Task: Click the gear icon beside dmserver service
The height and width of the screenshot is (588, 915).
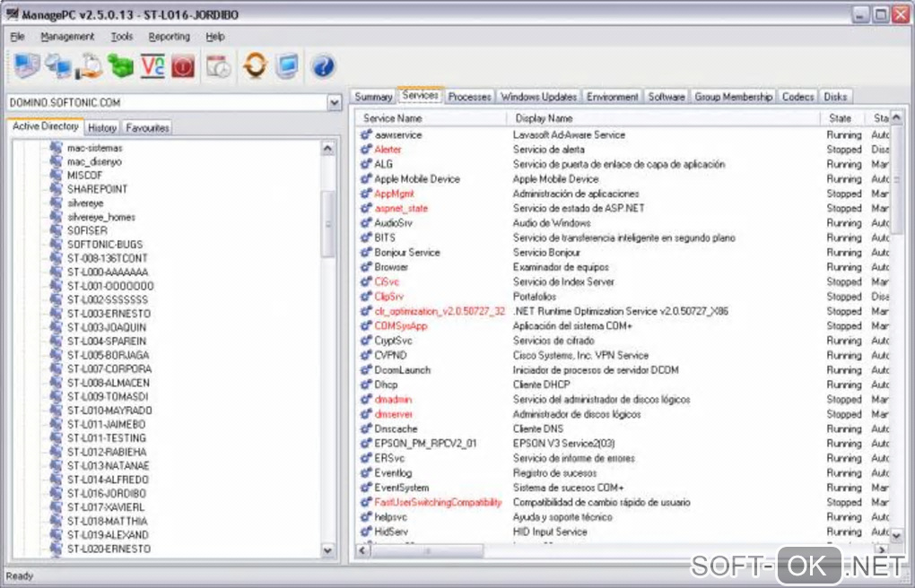Action: click(x=366, y=414)
